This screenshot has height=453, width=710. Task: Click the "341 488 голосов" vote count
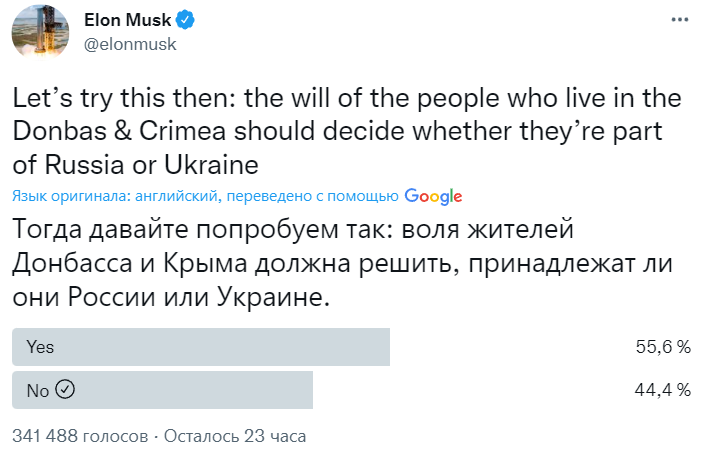point(79,436)
